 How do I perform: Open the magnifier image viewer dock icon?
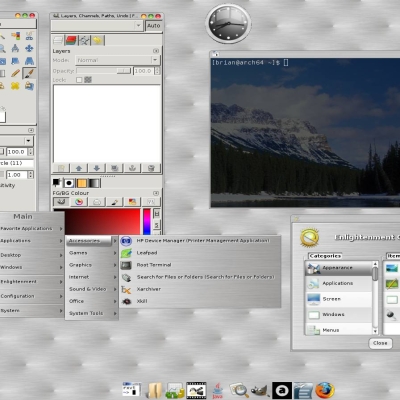click(x=239, y=390)
